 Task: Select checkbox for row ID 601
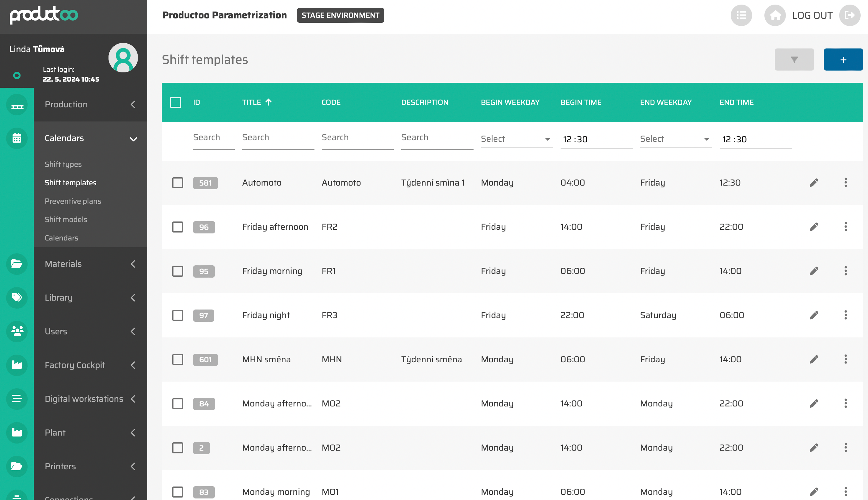point(178,360)
